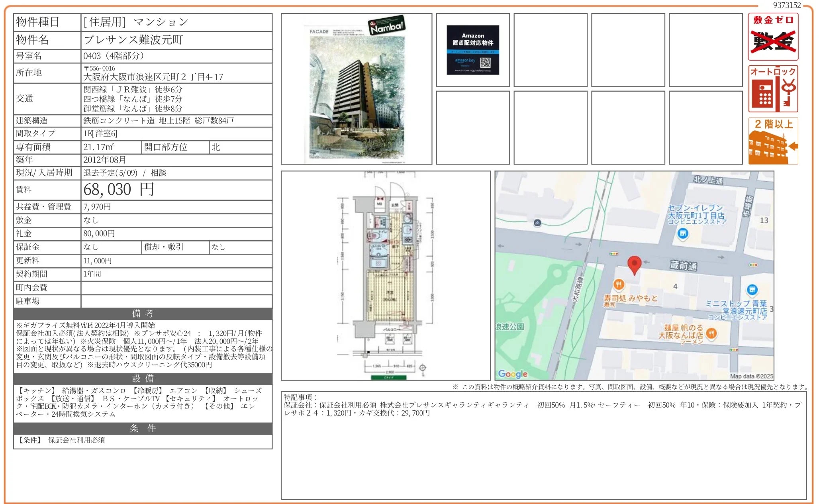Click the 条件 section header
The height and width of the screenshot is (504, 819).
coord(143,428)
